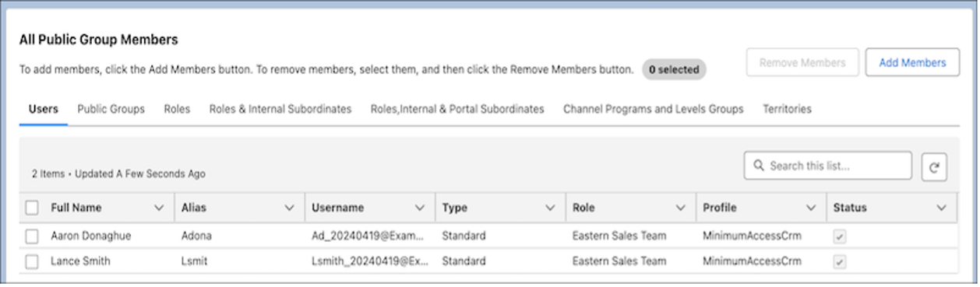
Task: Click the All Public Group Members heading
Action: coord(99,40)
